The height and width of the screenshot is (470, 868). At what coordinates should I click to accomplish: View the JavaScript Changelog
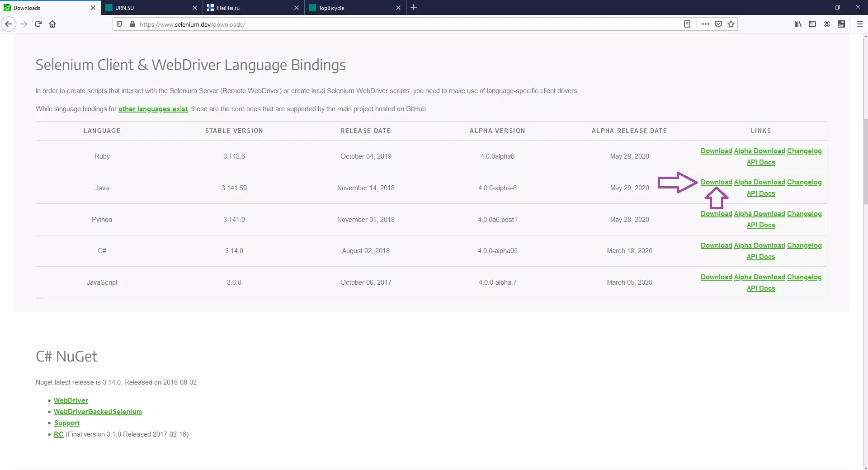(804, 277)
